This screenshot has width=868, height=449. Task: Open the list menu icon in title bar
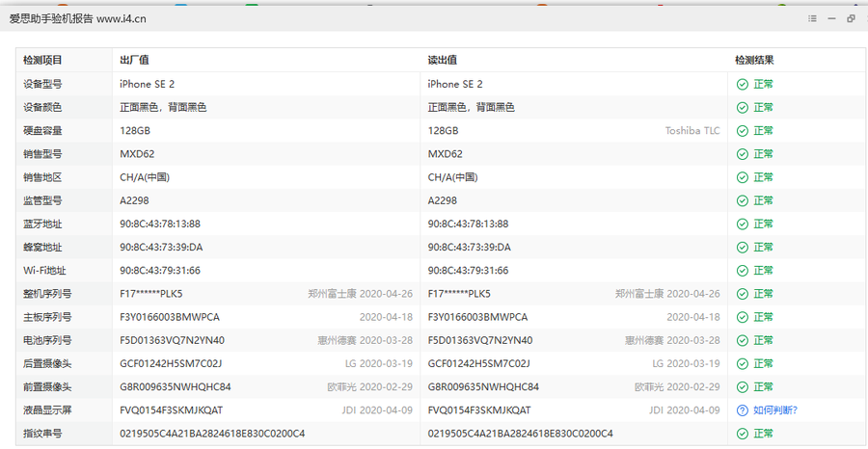pos(813,18)
